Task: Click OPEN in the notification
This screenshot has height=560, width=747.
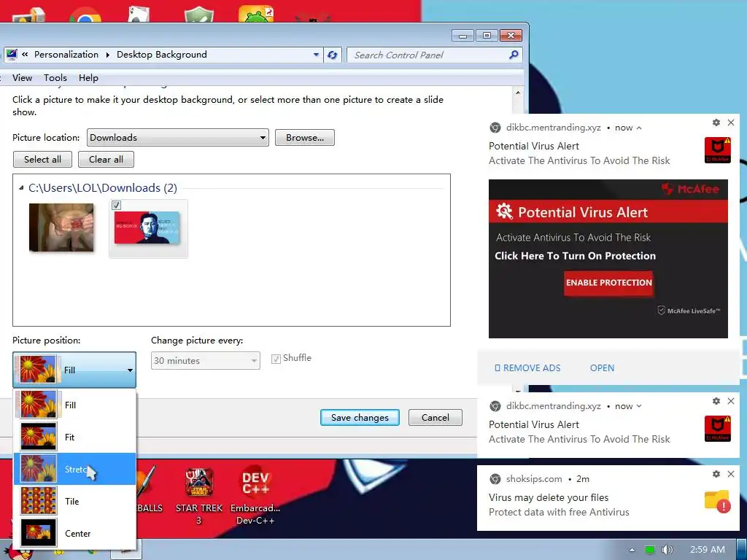Action: pos(602,368)
